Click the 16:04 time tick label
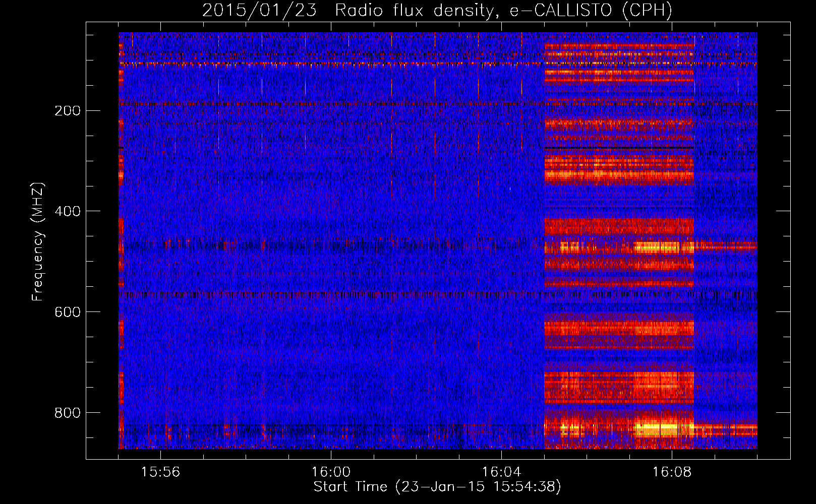816x504 pixels. tap(501, 472)
